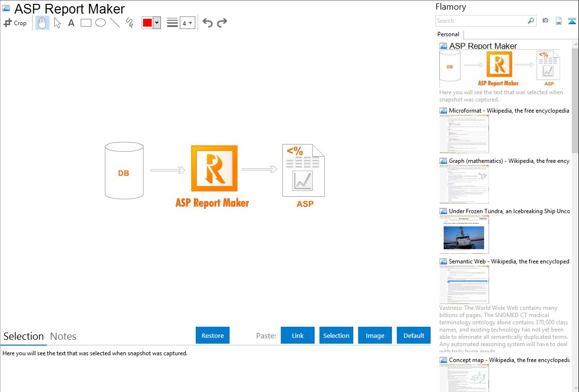579x392 pixels.
Task: Switch to the Notes tab
Action: pyautogui.click(x=63, y=336)
